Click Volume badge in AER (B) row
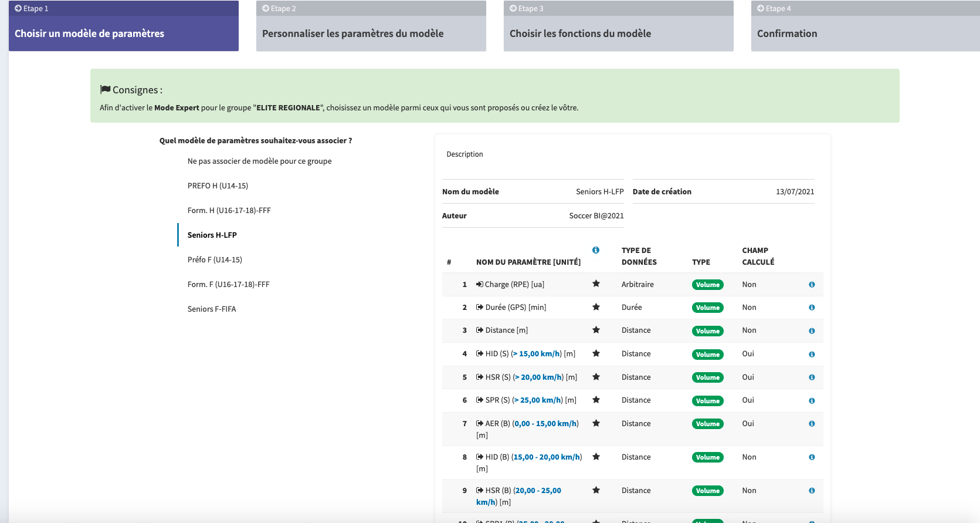980x523 pixels. 708,424
